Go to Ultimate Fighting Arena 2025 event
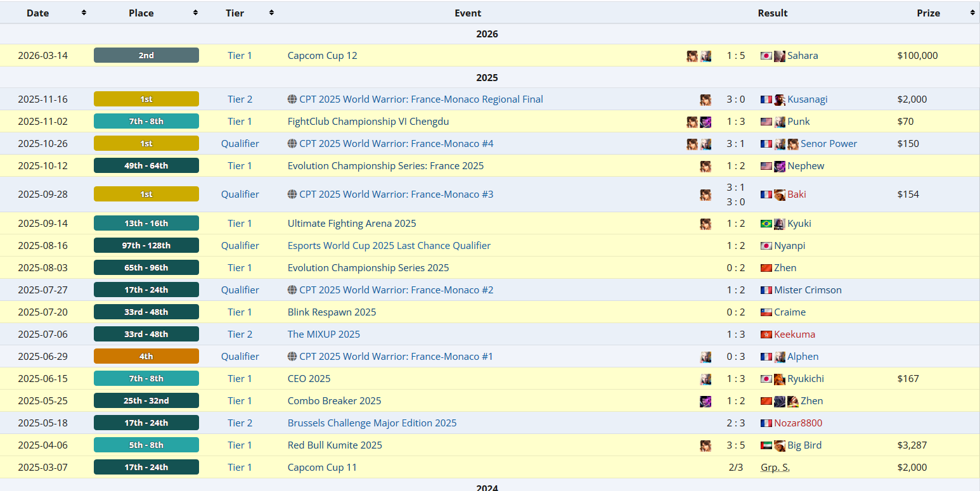This screenshot has width=980, height=491. (x=352, y=224)
